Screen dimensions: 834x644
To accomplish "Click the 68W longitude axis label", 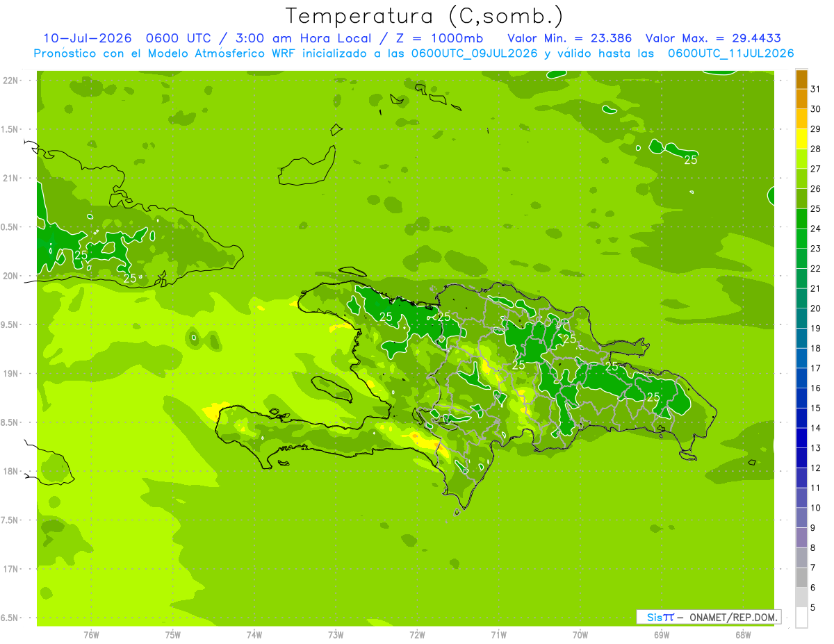I will pyautogui.click(x=743, y=634).
